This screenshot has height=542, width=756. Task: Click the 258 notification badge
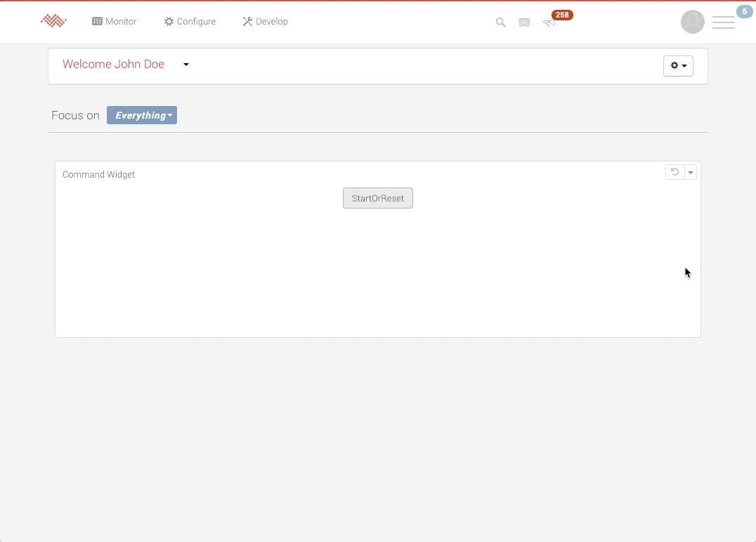[562, 15]
